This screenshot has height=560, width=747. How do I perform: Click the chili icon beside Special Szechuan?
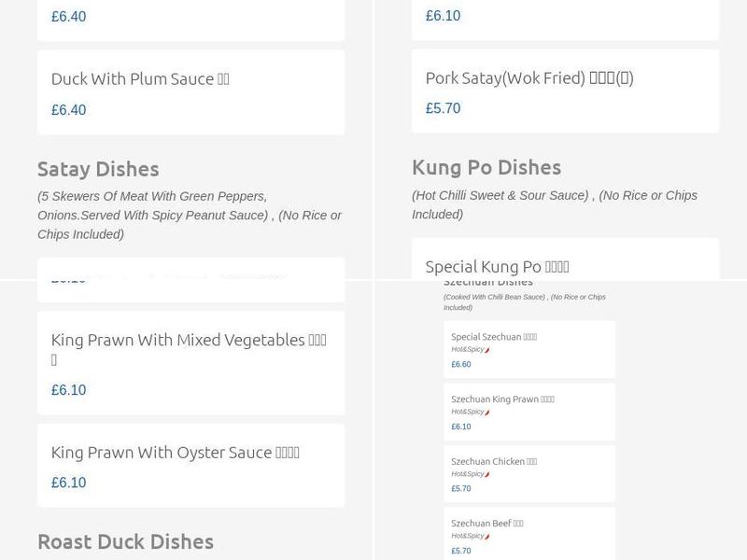[x=487, y=347]
